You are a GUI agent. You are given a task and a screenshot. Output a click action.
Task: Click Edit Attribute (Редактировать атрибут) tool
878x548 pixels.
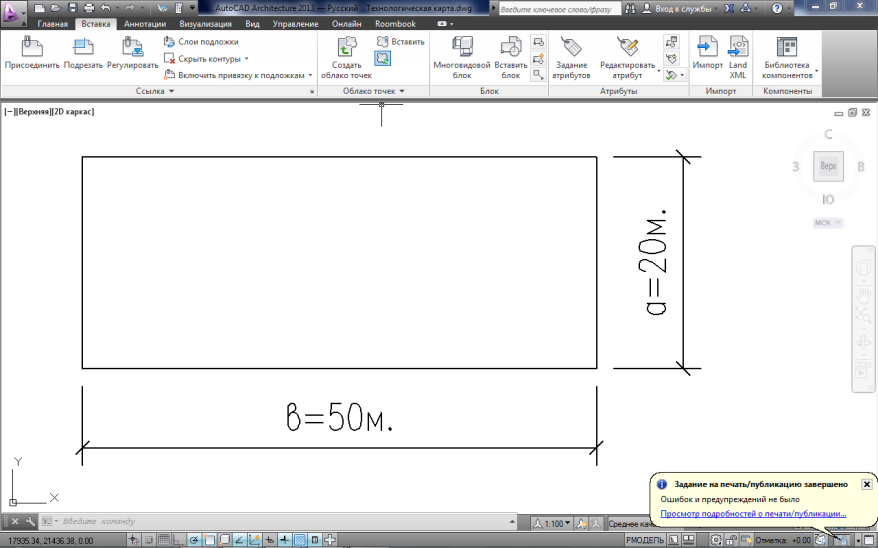pos(627,58)
